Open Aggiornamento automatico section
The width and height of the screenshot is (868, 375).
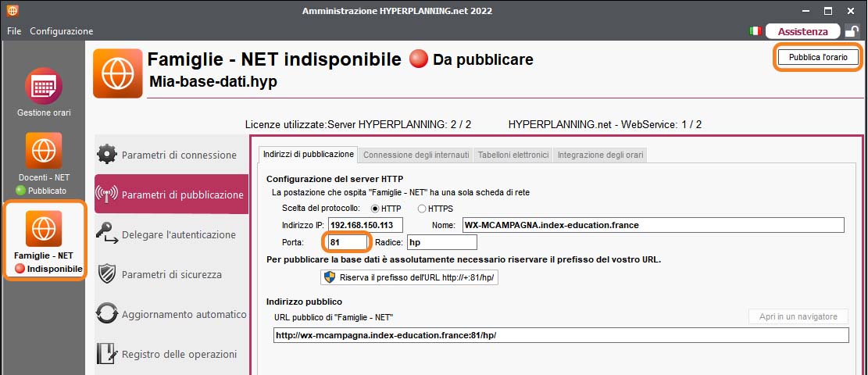pos(172,314)
